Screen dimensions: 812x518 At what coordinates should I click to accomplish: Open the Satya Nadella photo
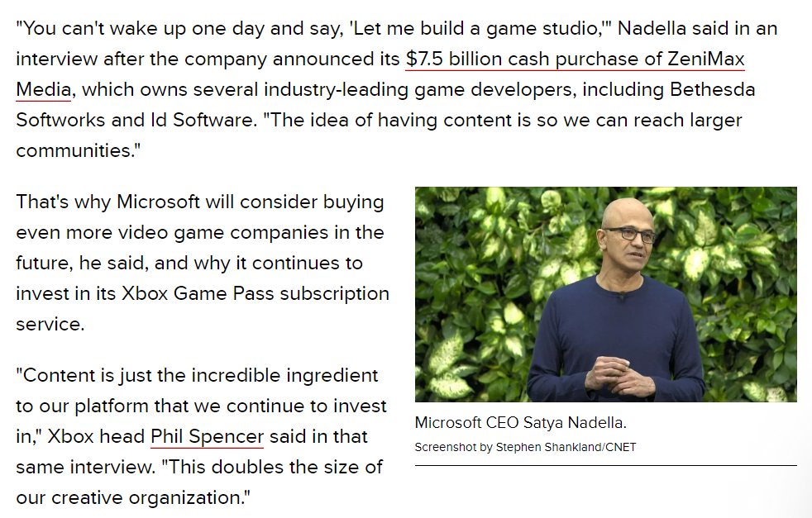(x=605, y=294)
